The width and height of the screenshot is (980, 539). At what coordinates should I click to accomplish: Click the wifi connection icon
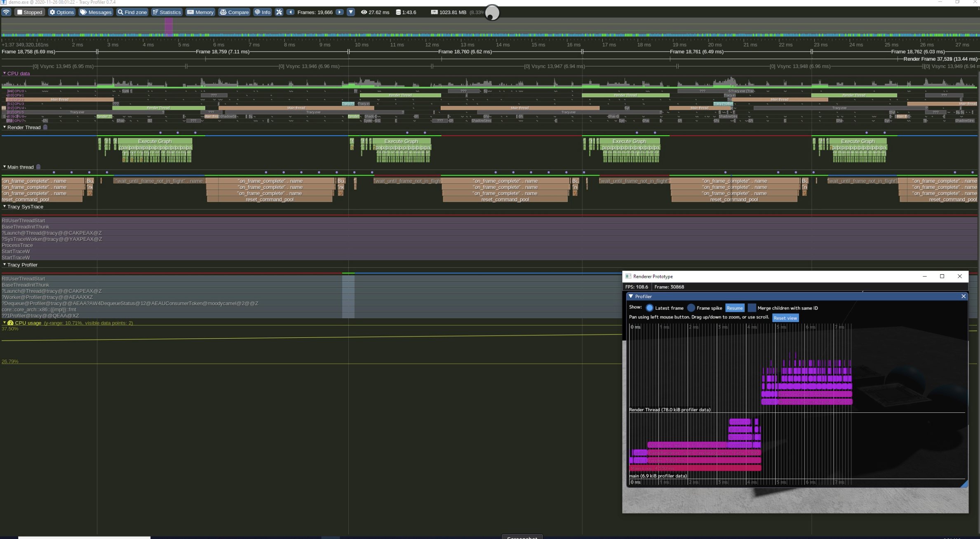[6, 12]
